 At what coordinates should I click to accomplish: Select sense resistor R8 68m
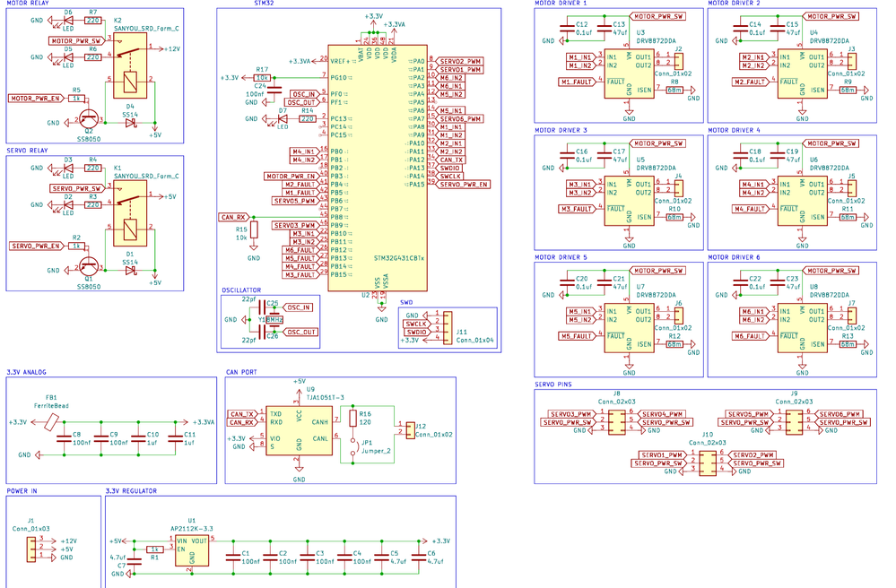tap(674, 91)
